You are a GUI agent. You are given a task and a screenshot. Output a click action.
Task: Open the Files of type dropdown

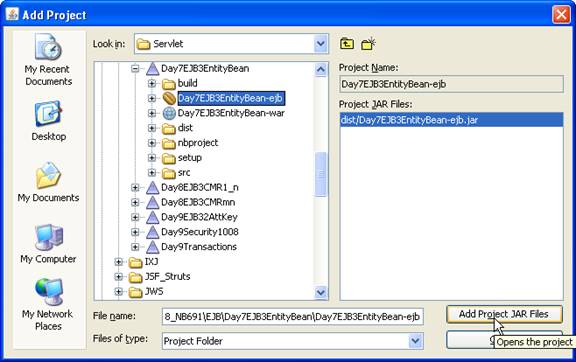coord(415,341)
